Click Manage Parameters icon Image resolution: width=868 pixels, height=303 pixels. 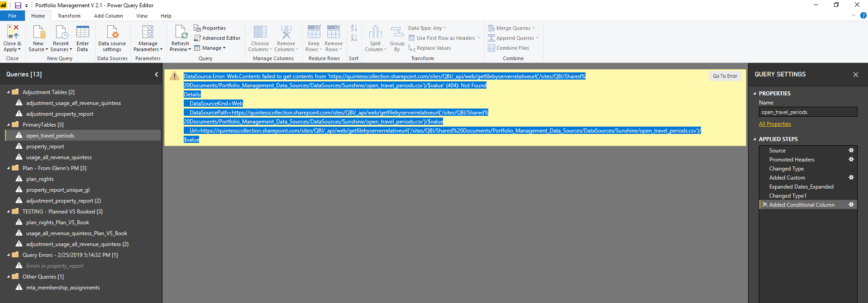point(148,32)
